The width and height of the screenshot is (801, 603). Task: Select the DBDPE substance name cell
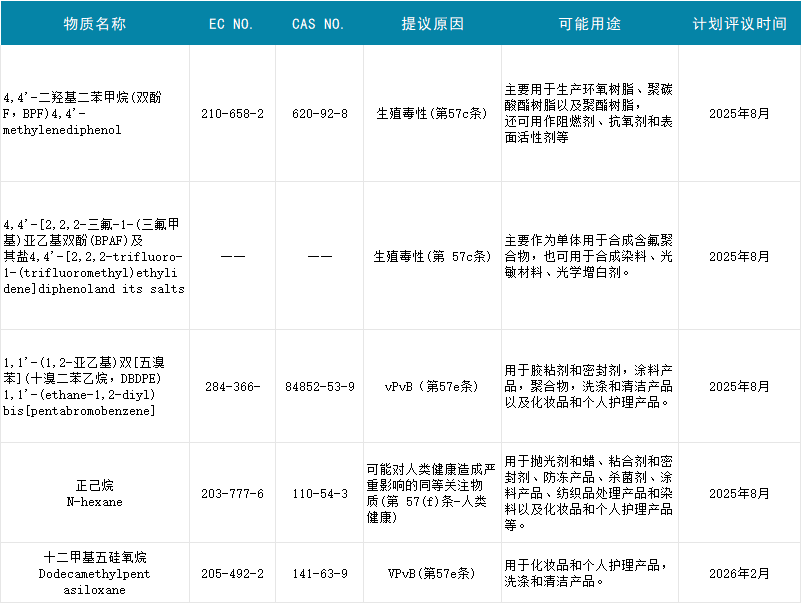point(94,386)
